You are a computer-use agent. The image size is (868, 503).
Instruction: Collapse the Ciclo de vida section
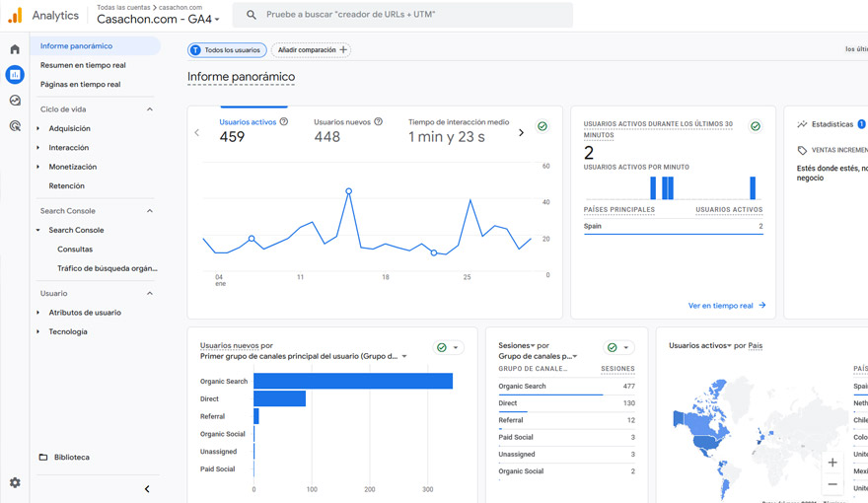[150, 109]
